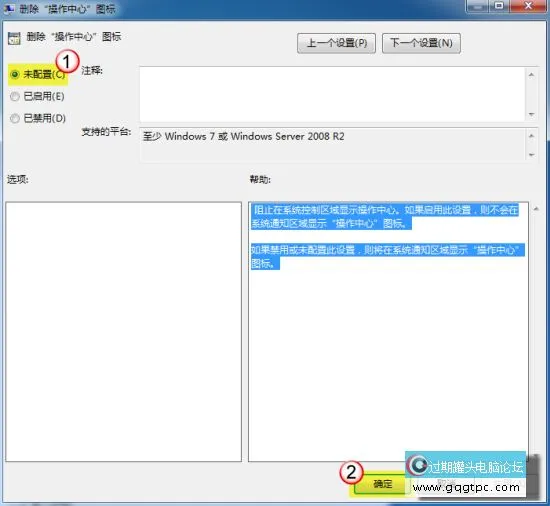Confirm with the 确定 button

tap(382, 484)
